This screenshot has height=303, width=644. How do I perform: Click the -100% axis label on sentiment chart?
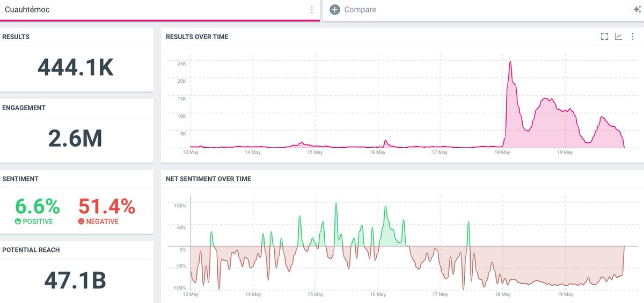(x=180, y=288)
